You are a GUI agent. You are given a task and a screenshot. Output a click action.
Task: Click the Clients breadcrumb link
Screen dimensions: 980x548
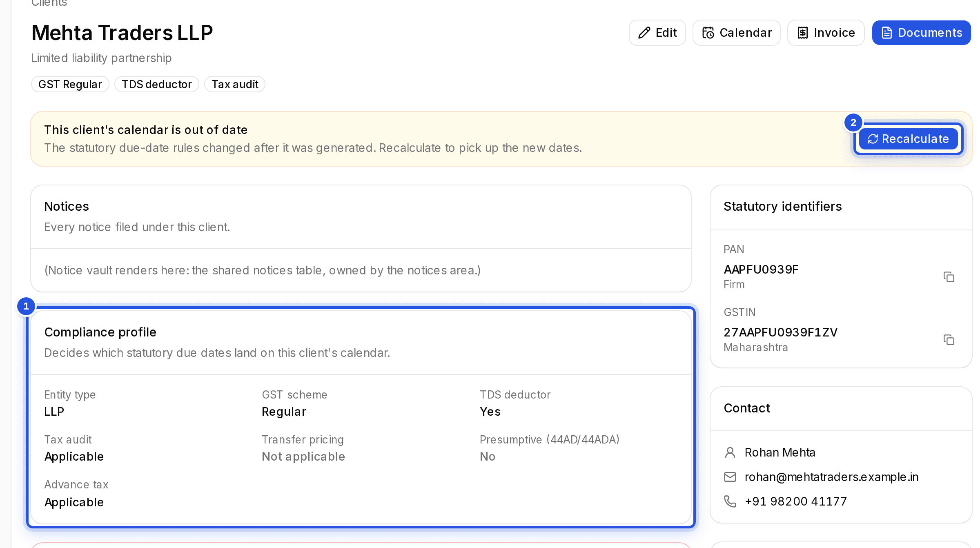click(x=49, y=3)
